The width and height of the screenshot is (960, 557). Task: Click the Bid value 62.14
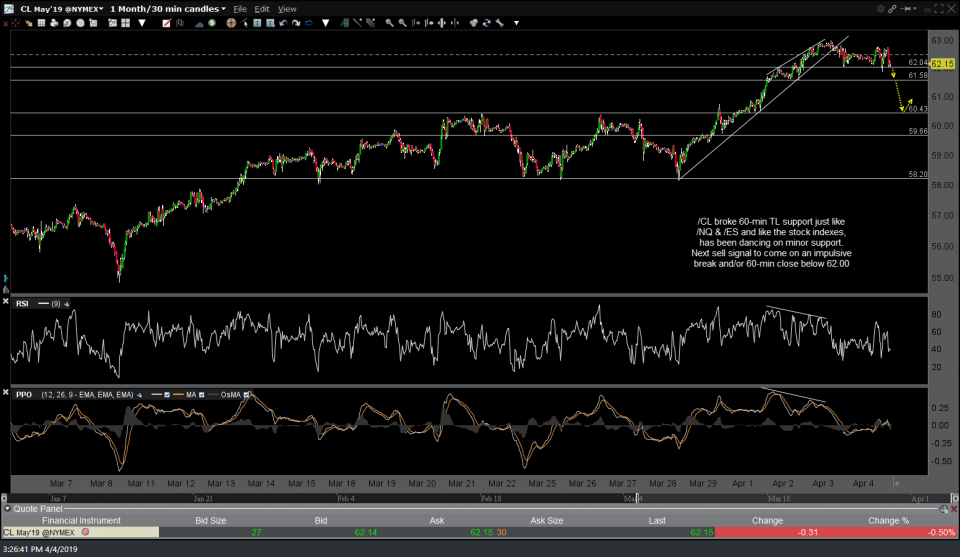click(366, 533)
